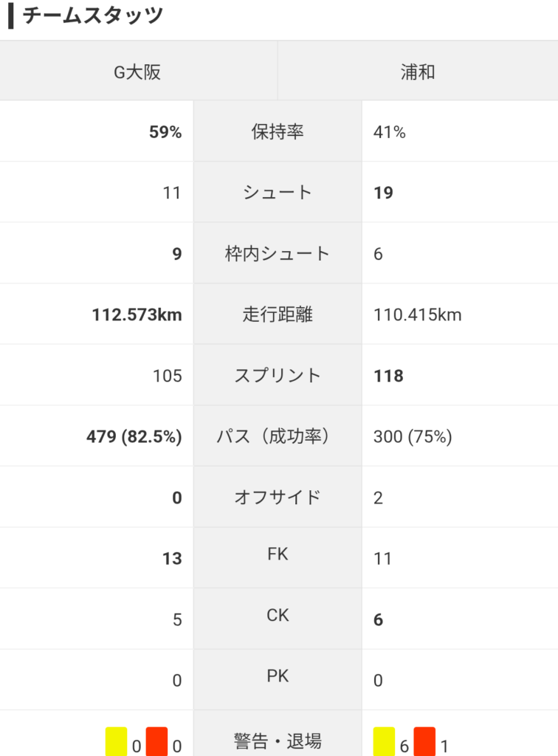The width and height of the screenshot is (558, 756).
Task: Click the オフサイド stat label
Action: (278, 497)
